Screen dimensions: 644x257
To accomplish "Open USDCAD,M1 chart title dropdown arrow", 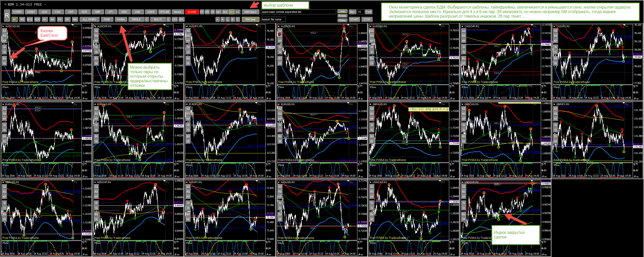I will [x=370, y=182].
